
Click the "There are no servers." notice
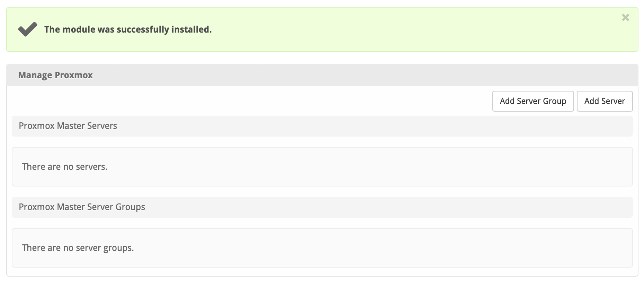click(65, 167)
